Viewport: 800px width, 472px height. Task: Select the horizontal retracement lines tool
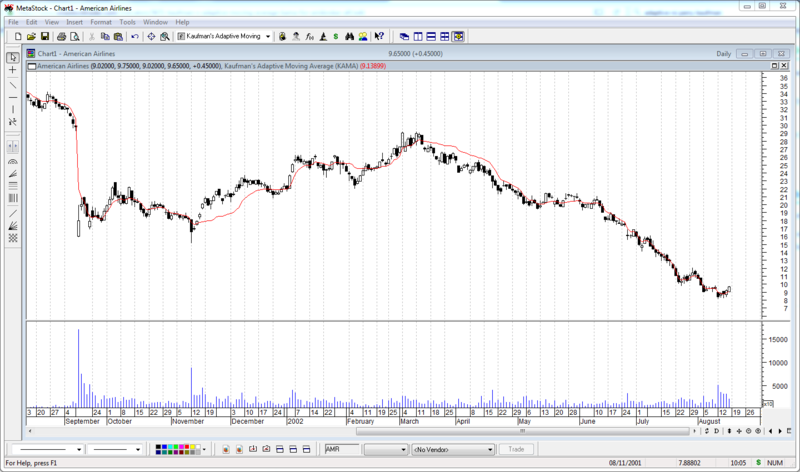[x=13, y=186]
